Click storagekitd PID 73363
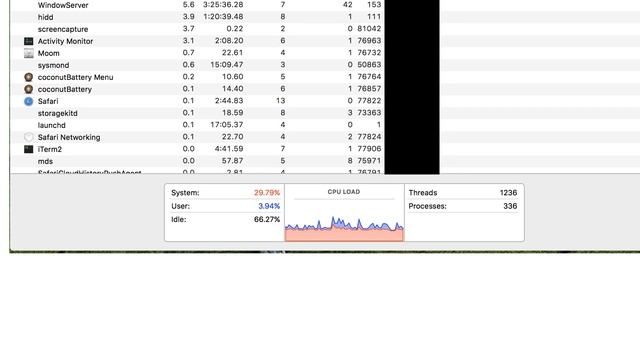Image resolution: width=640 pixels, height=360 pixels. [x=369, y=113]
